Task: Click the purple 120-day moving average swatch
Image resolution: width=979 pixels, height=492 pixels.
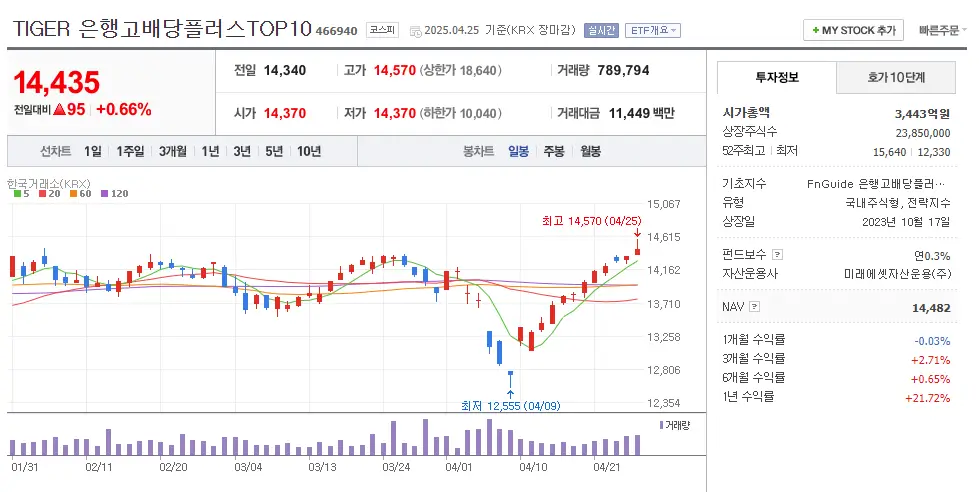Action: coord(103,193)
